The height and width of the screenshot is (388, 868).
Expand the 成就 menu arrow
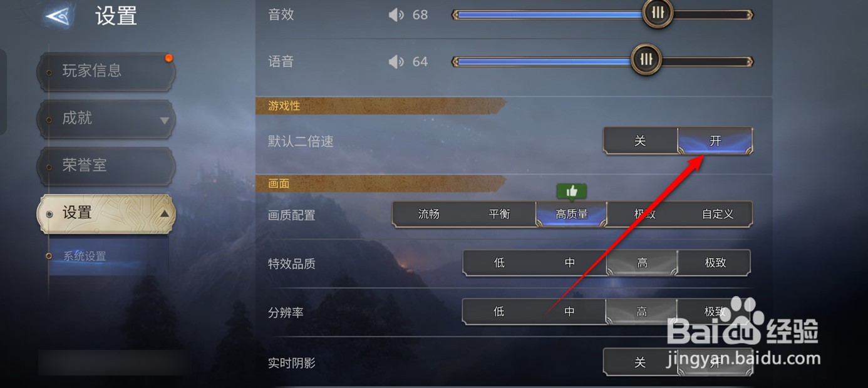point(165,120)
